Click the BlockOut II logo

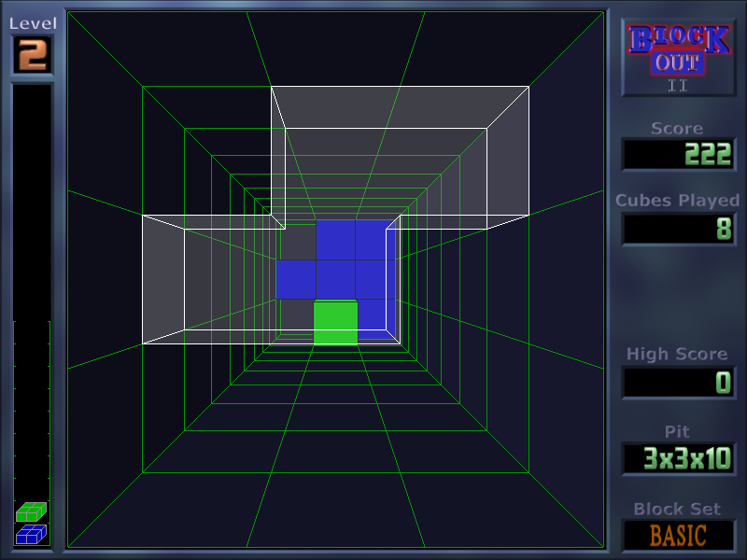(679, 58)
